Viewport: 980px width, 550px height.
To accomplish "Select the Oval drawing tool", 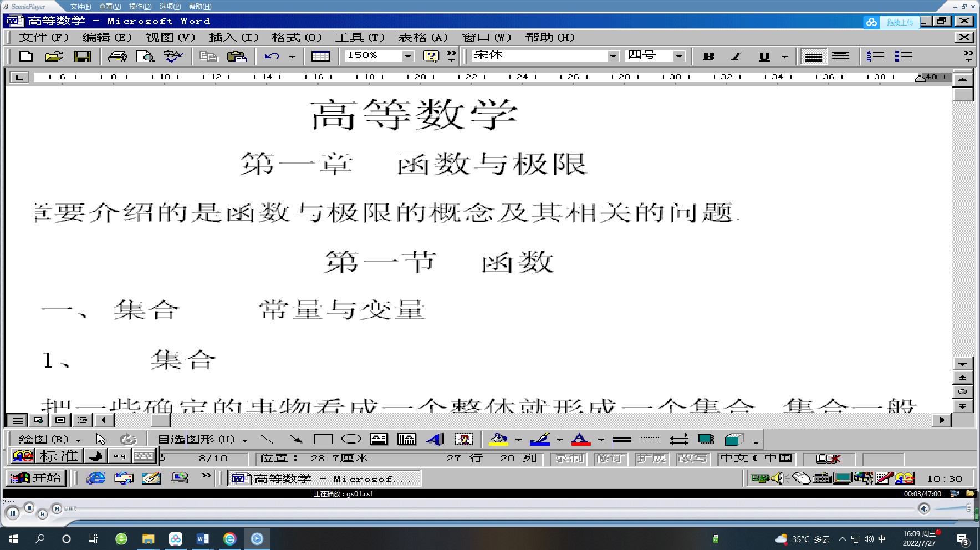I will 351,439.
